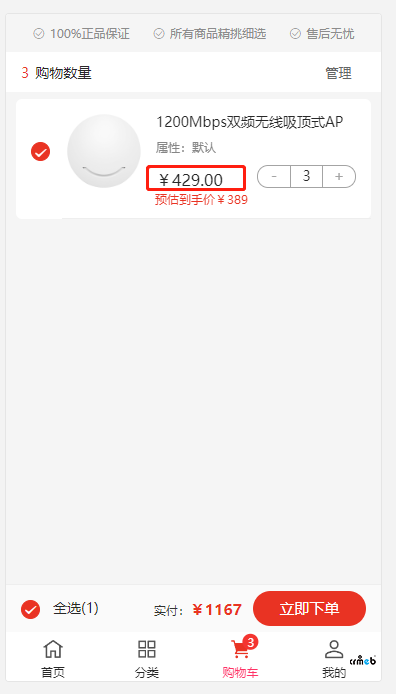
Task: Tap the shopping cart icon
Action: (240, 650)
